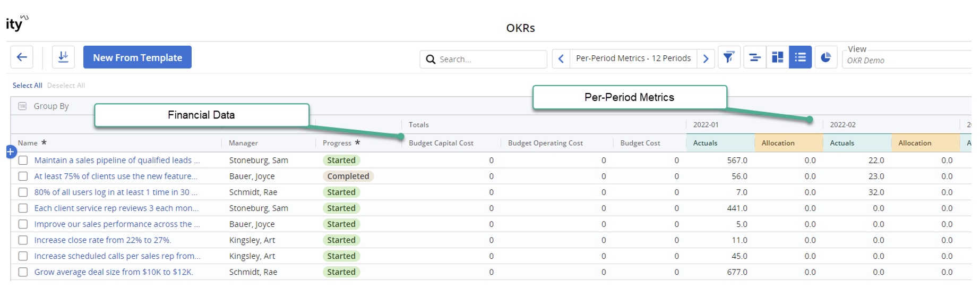Viewport: 980px width, 304px height.
Task: Open Grow average deal size link
Action: 114,272
